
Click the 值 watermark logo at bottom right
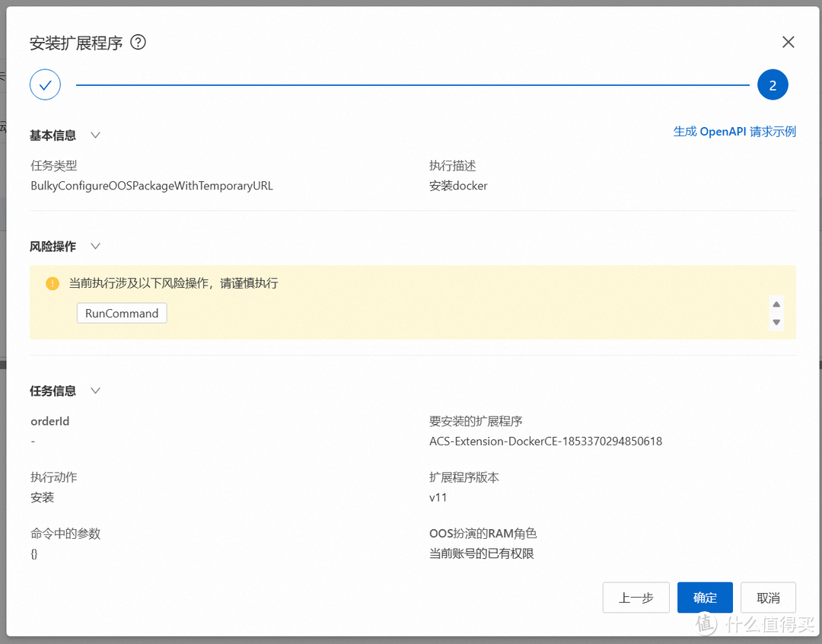[x=706, y=623]
